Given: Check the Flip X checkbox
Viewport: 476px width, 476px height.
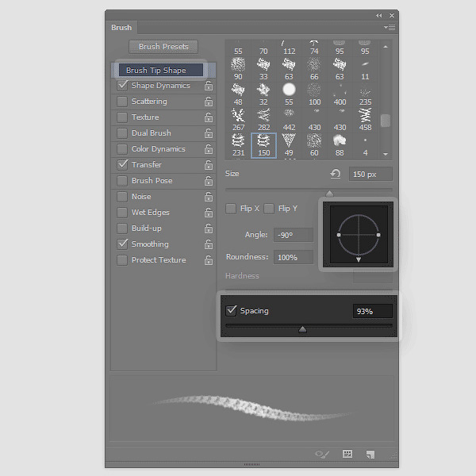Looking at the screenshot, I should pyautogui.click(x=231, y=209).
